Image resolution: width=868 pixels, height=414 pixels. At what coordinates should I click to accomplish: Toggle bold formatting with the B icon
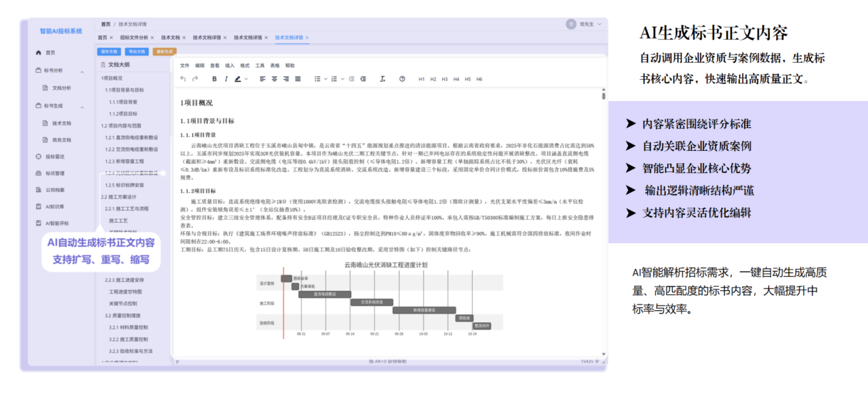[214, 79]
